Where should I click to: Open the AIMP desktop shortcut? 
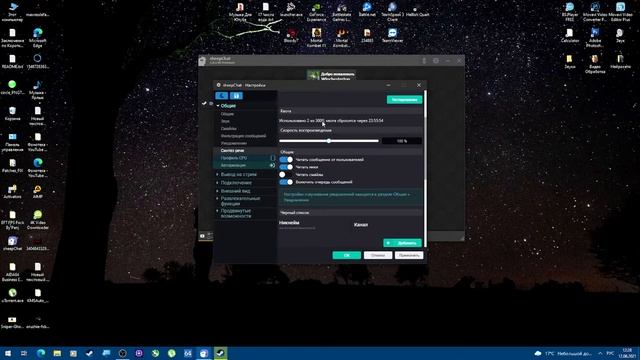click(x=38, y=192)
